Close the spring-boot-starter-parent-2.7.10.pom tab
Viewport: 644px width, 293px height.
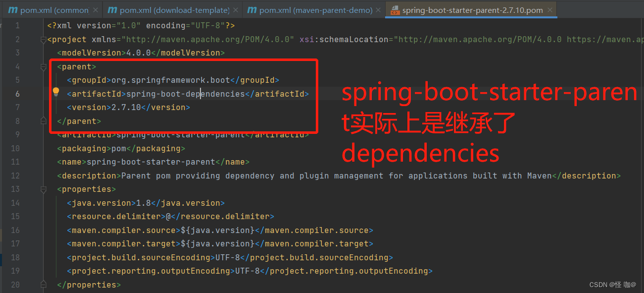tap(550, 10)
